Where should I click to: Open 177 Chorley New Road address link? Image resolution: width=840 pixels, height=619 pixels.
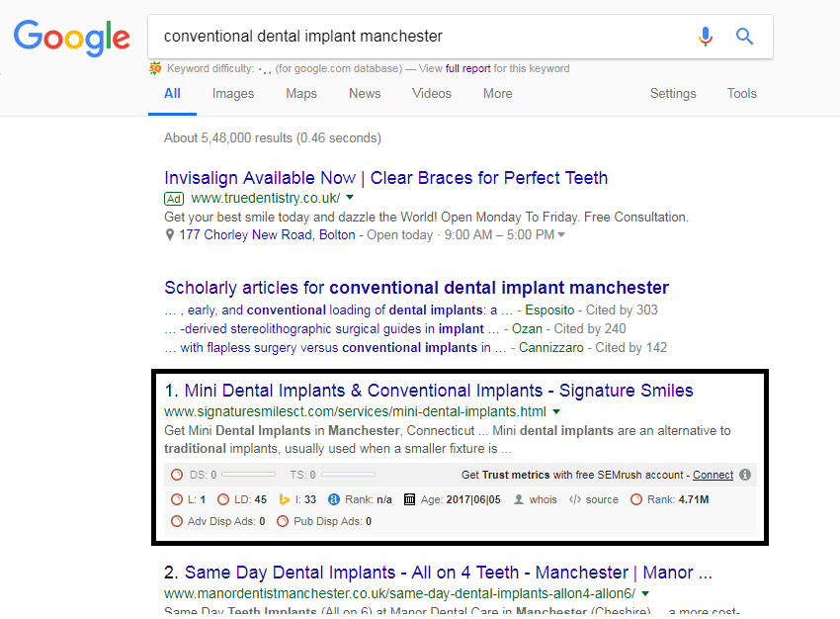pos(267,234)
